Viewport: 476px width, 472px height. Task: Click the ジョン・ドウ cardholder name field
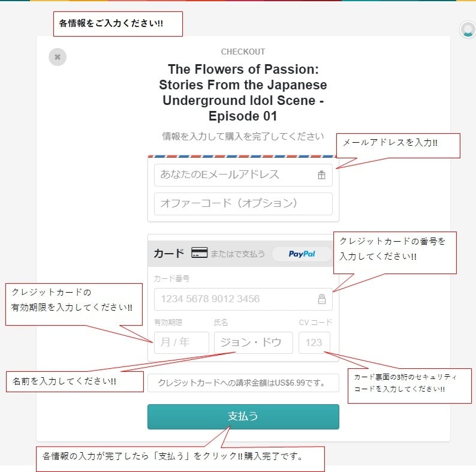[x=254, y=342]
